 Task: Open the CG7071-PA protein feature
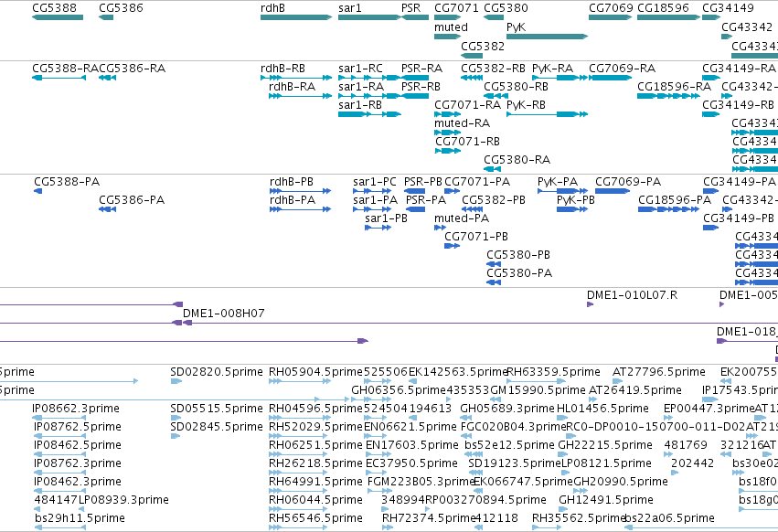click(452, 191)
